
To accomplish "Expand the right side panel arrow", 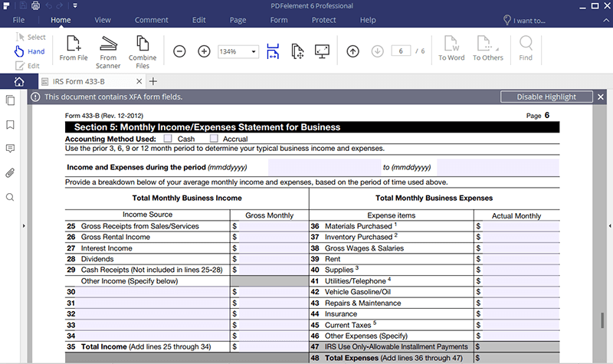I will point(610,225).
